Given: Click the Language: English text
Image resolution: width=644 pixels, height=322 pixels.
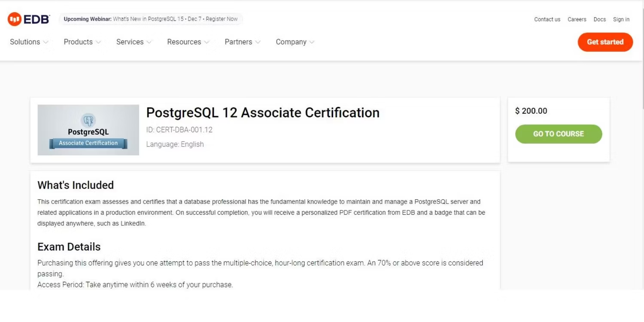Looking at the screenshot, I should pyautogui.click(x=175, y=144).
